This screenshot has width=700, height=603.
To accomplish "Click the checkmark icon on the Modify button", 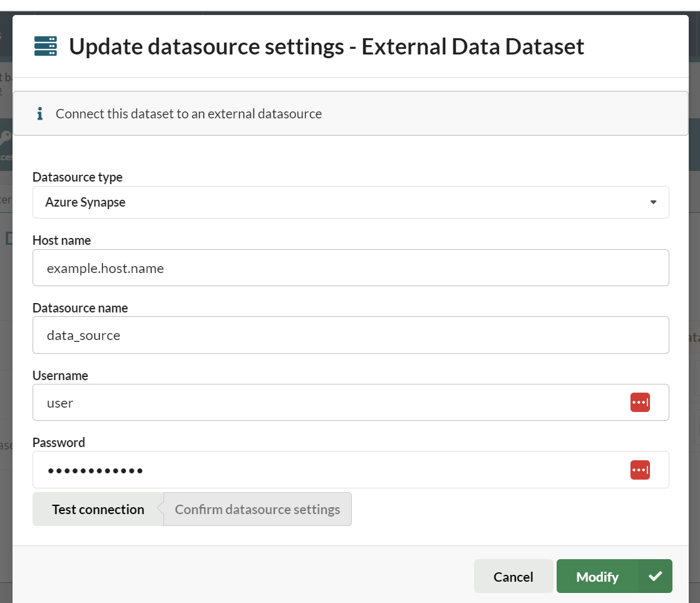I will coord(655,576).
